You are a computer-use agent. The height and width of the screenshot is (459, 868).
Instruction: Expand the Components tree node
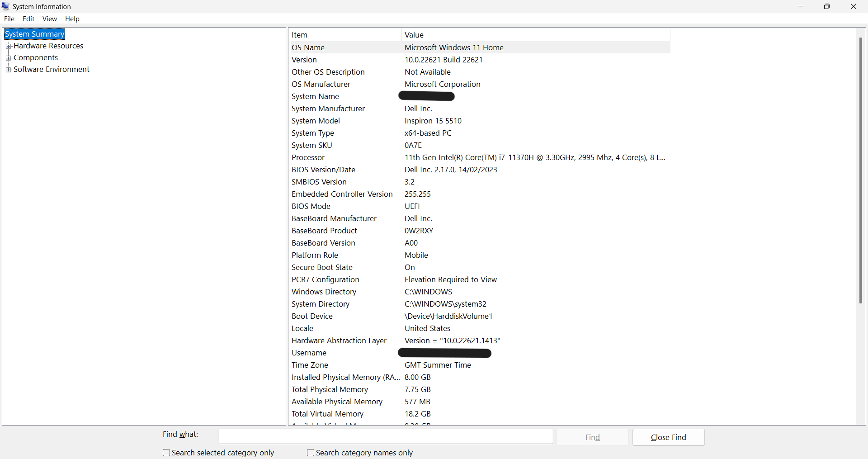pos(8,58)
